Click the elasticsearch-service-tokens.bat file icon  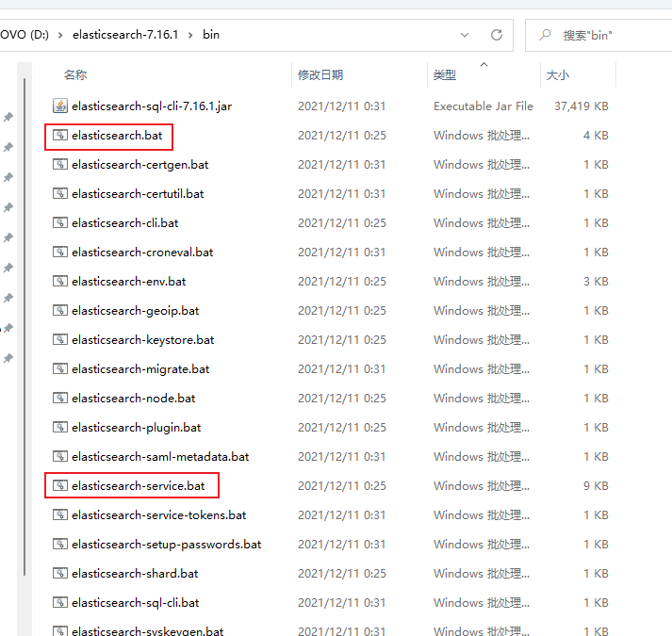coord(60,514)
